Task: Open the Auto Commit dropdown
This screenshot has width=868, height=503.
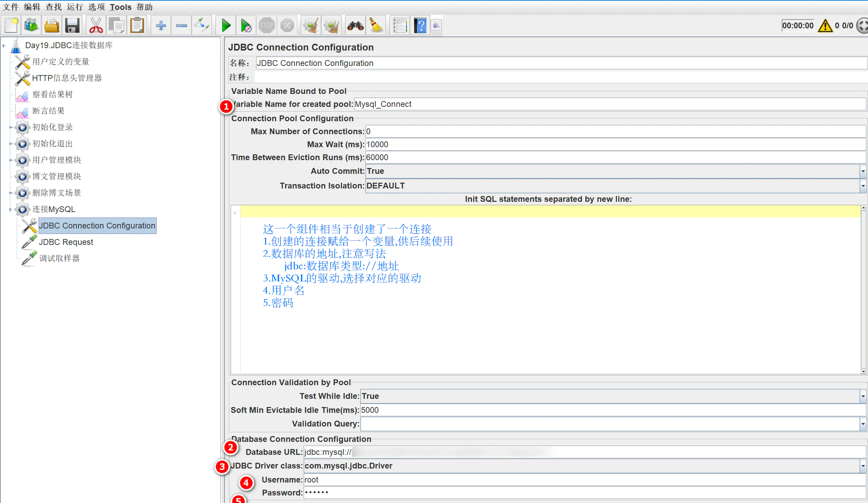Action: (x=863, y=171)
